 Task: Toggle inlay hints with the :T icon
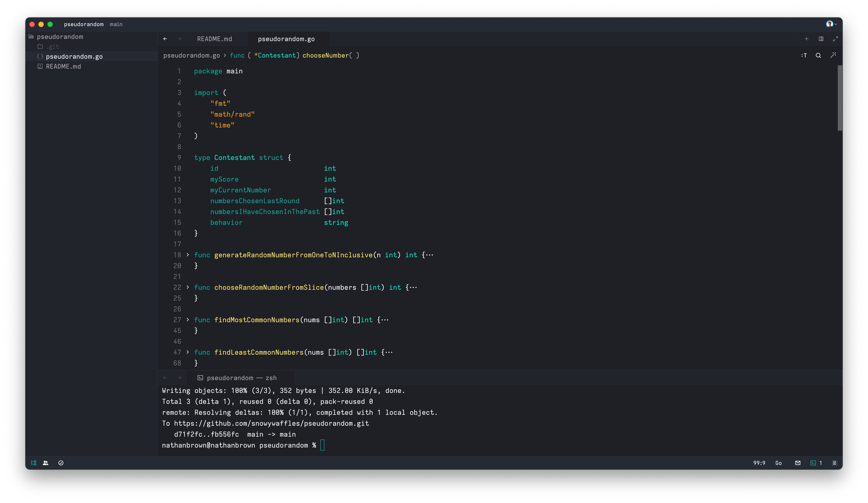(804, 56)
